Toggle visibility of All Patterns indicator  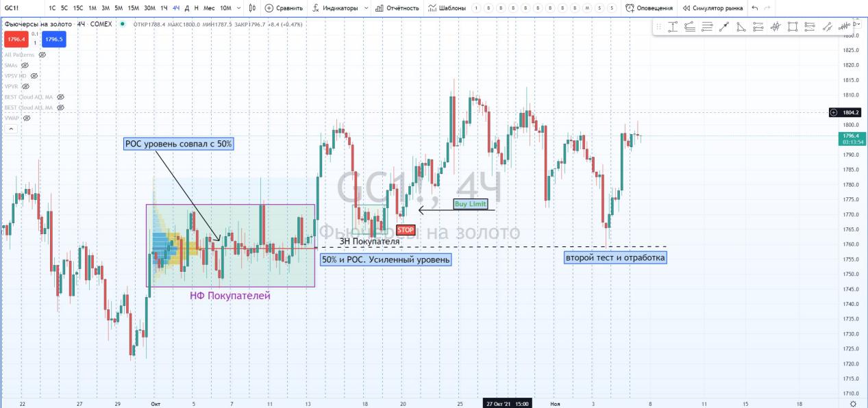pos(42,55)
